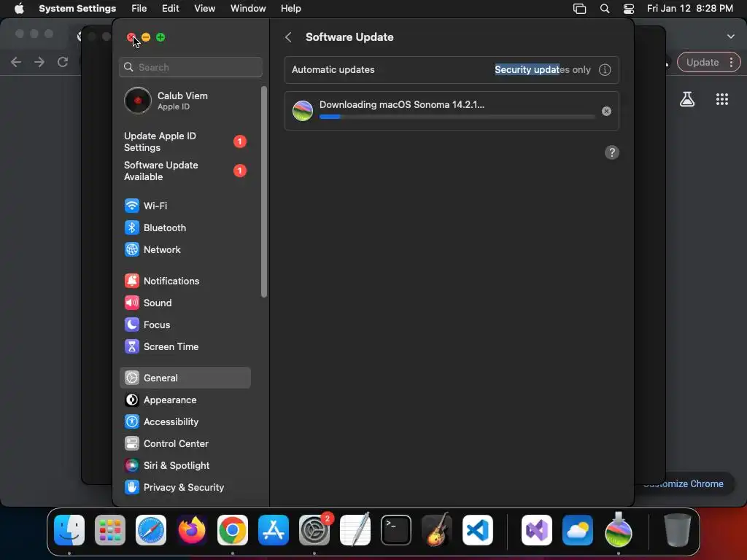Screen dimensions: 747x560
Task: Open Screen Time settings
Action: click(185, 346)
